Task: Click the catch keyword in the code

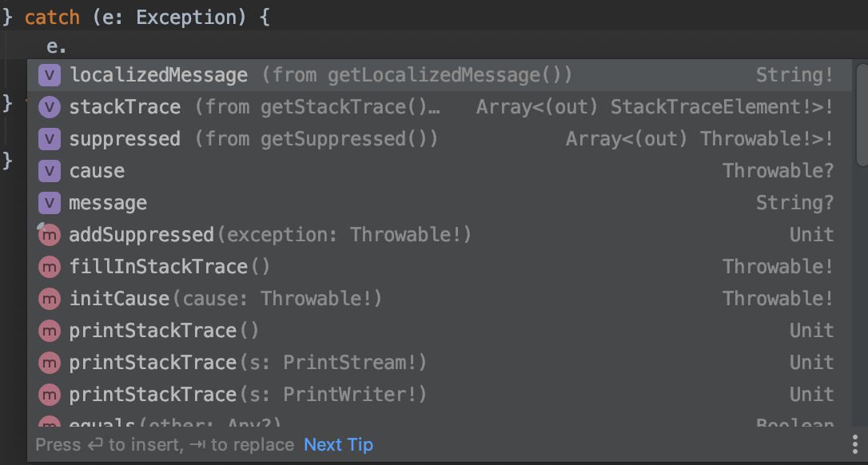Action: coord(52,17)
